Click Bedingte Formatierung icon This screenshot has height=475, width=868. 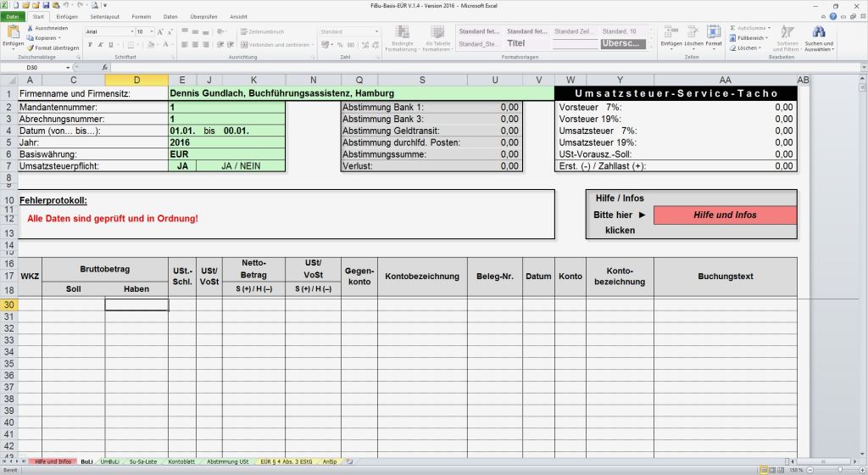402,32
